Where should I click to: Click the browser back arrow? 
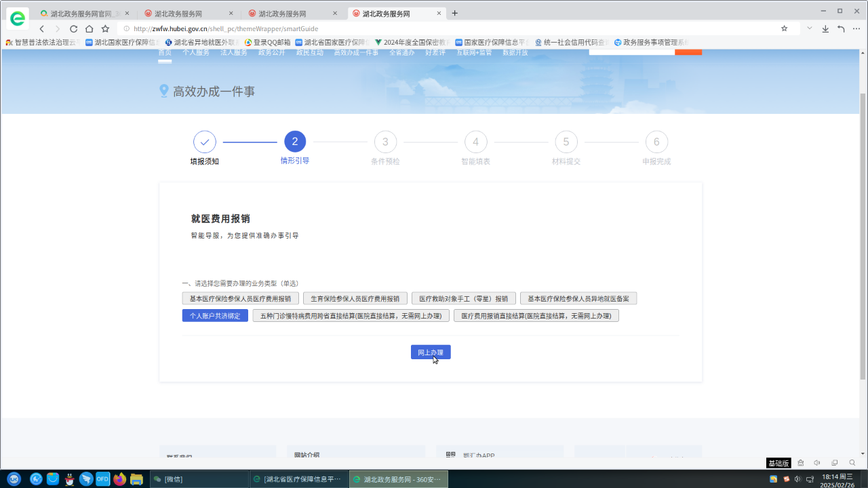click(42, 28)
